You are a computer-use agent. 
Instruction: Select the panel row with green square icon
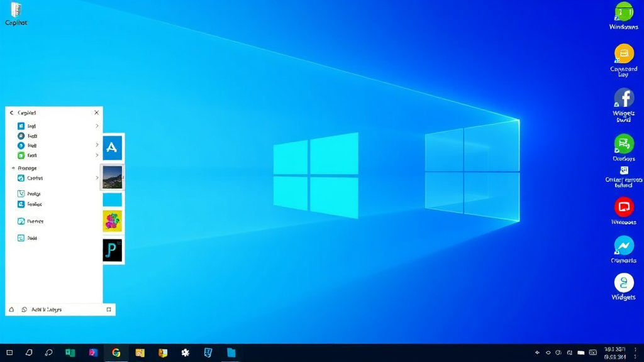click(x=54, y=156)
